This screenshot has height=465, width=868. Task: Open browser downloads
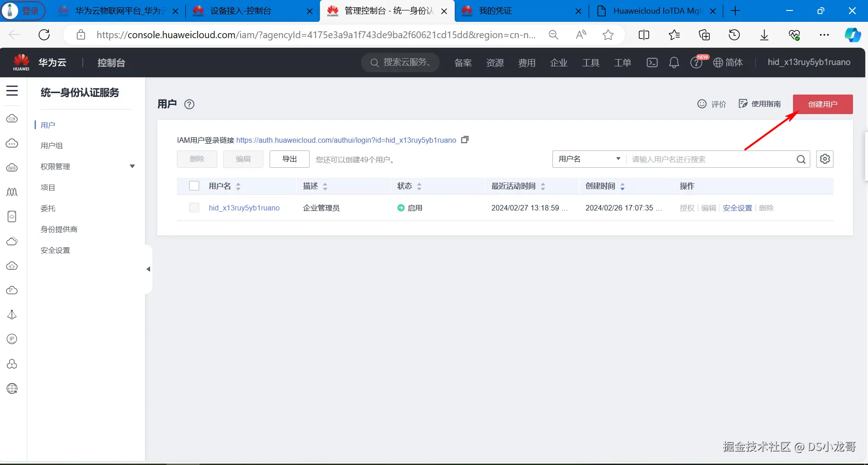pyautogui.click(x=764, y=35)
